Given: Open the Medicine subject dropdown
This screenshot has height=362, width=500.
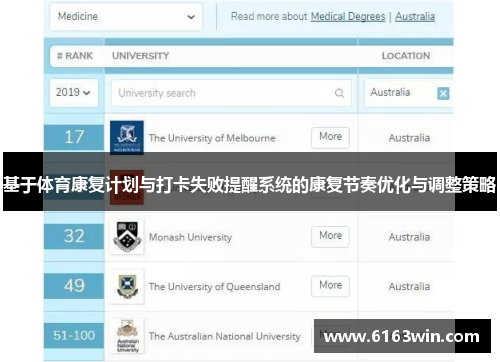Looking at the screenshot, I should [126, 17].
